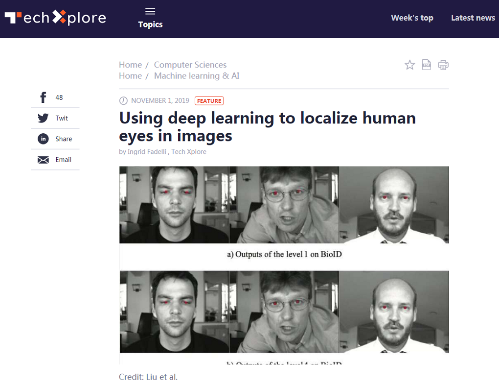Download the article as PDF

click(426, 64)
